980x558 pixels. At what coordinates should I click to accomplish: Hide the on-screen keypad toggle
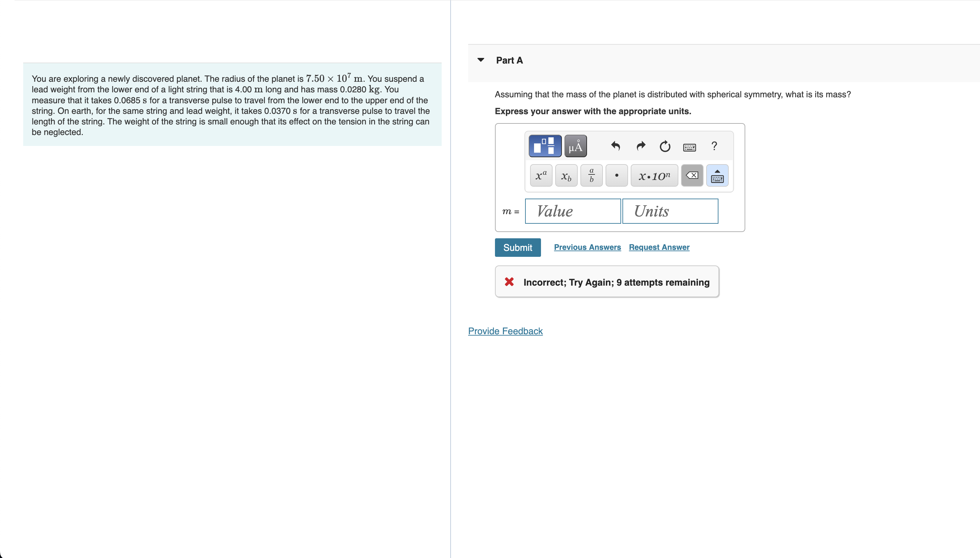coord(717,175)
